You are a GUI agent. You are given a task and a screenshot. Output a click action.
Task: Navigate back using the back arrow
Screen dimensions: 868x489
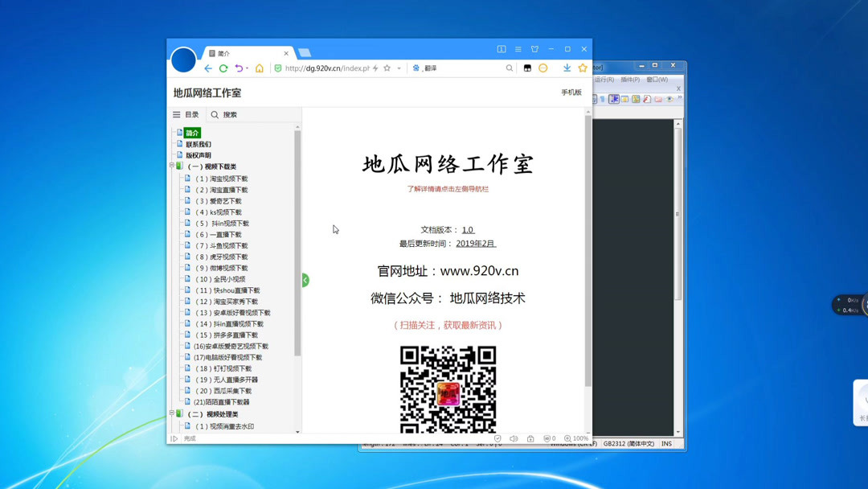(x=208, y=68)
